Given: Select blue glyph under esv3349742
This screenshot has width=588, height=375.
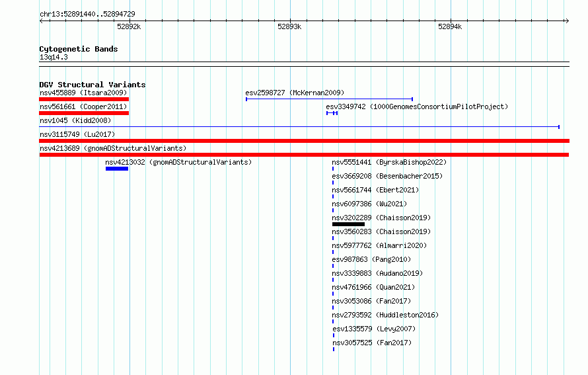Looking at the screenshot, I should (332, 113).
